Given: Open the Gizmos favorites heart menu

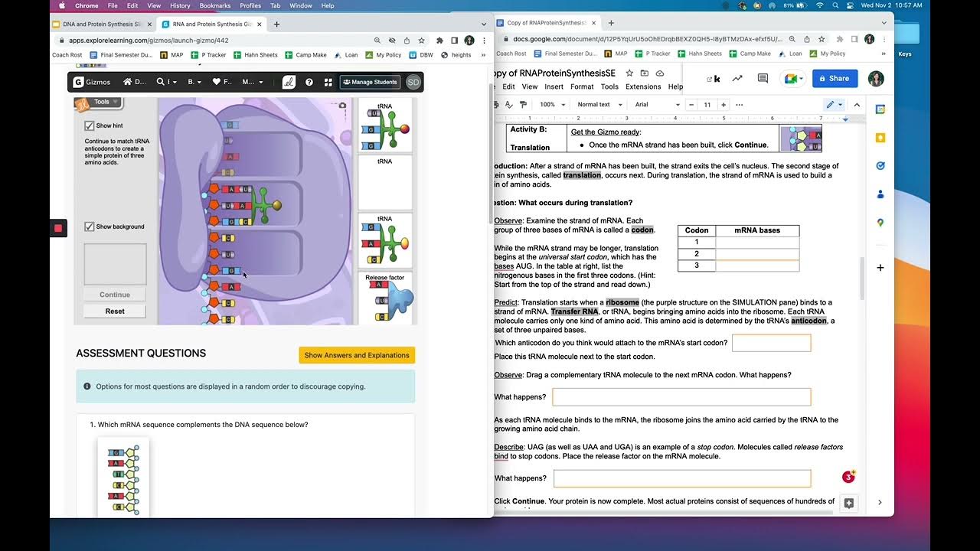Looking at the screenshot, I should pyautogui.click(x=222, y=82).
